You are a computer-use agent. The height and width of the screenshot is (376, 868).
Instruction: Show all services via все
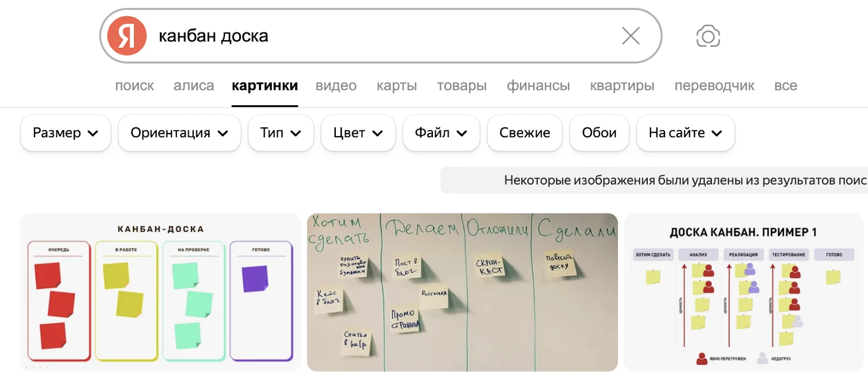click(x=785, y=86)
